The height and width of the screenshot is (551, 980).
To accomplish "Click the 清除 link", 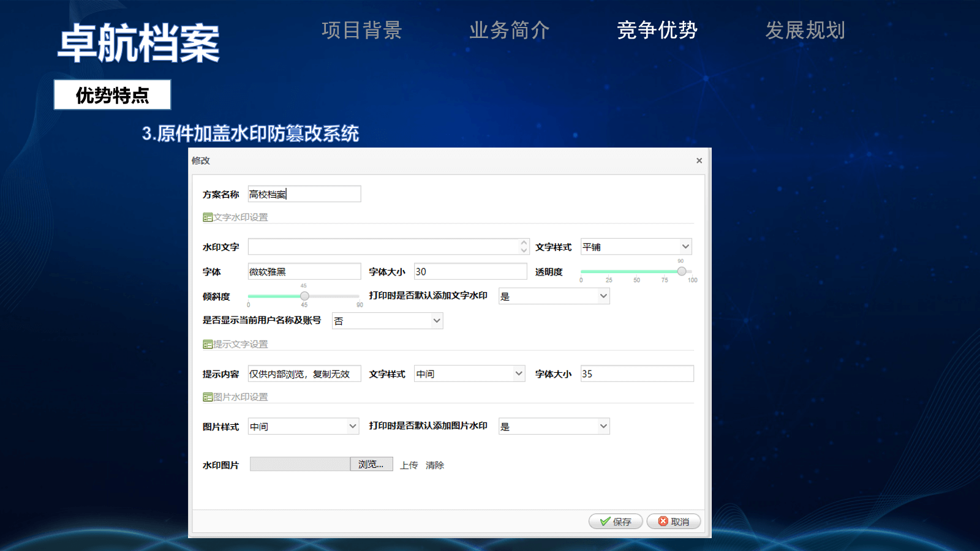I will tap(435, 465).
